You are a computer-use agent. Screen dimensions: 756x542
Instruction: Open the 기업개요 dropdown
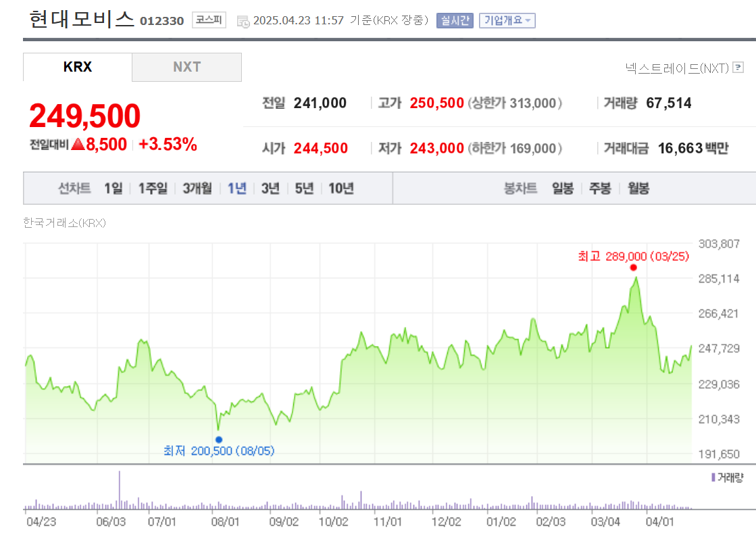[x=507, y=21]
